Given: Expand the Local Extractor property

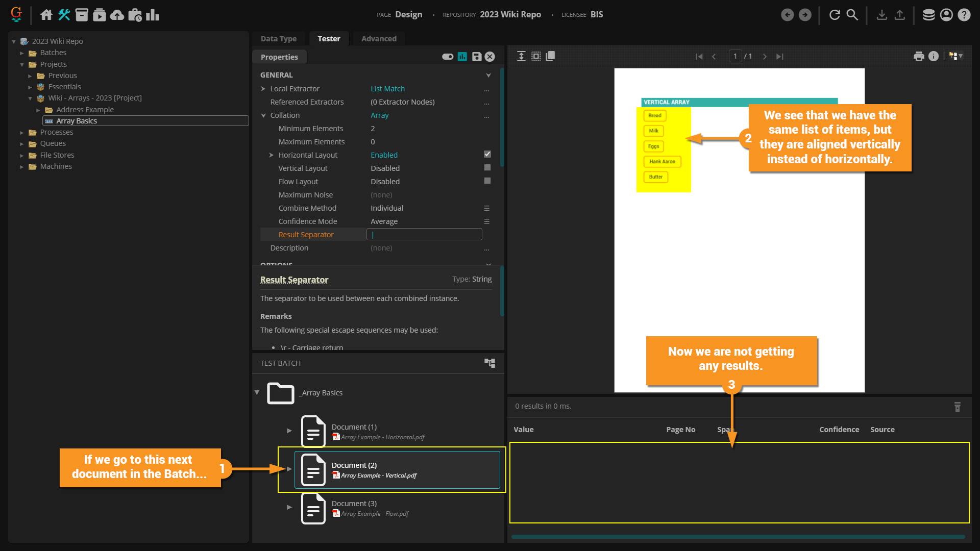Looking at the screenshot, I should [x=263, y=89].
